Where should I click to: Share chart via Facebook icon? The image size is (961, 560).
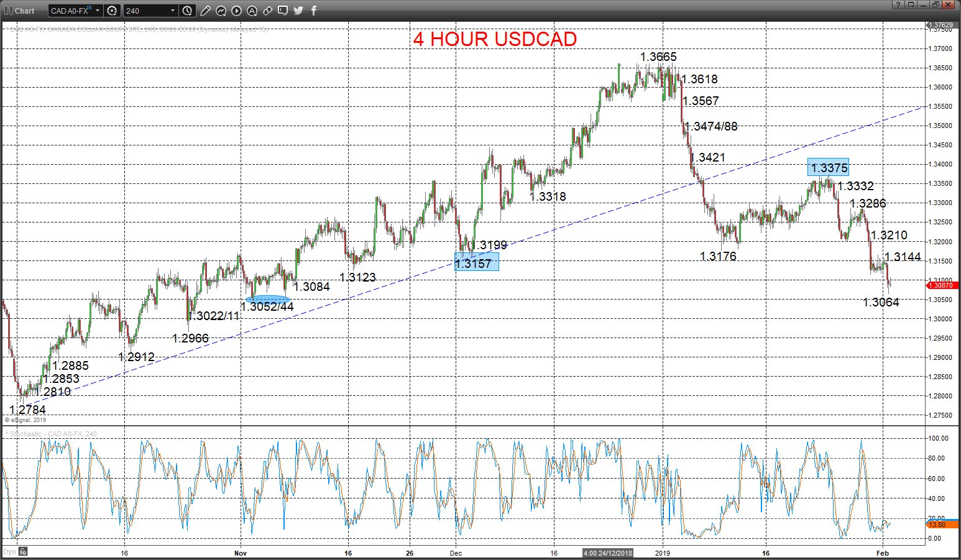(314, 11)
